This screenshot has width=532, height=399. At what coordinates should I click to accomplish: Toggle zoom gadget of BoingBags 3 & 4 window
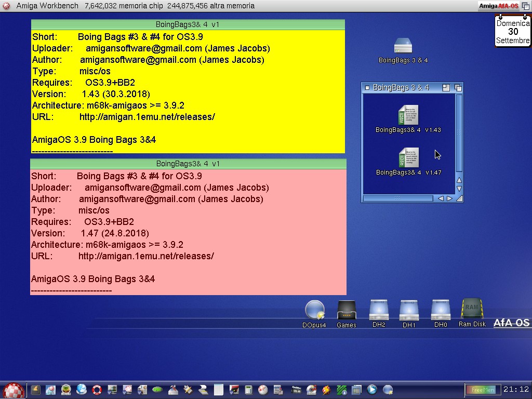pos(446,88)
